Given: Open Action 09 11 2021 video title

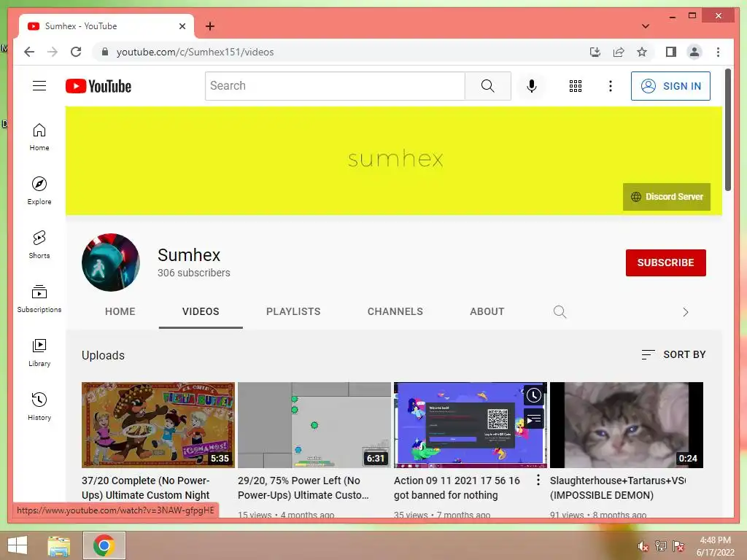Looking at the screenshot, I should pos(457,488).
